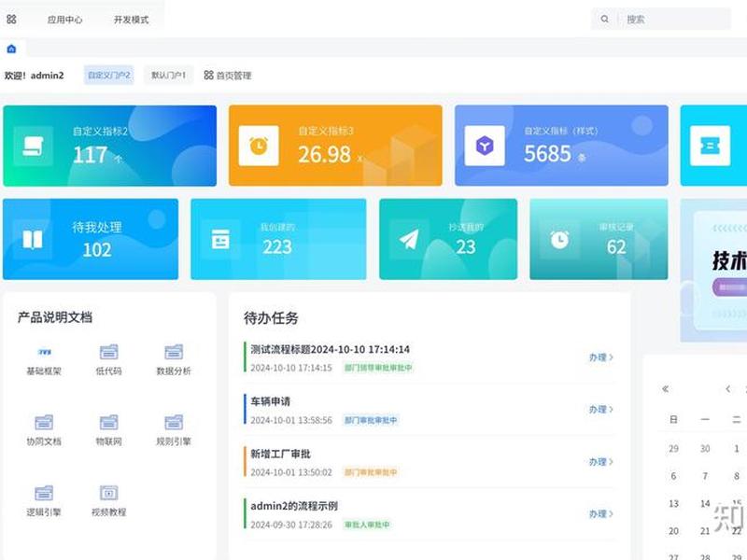Open the 协同文档 folder icon
The image size is (747, 560).
pos(44,423)
